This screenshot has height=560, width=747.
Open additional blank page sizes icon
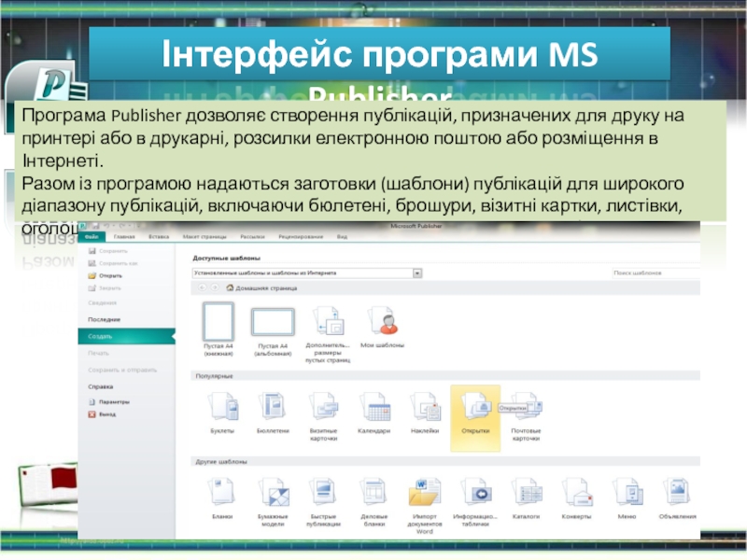coord(328,335)
